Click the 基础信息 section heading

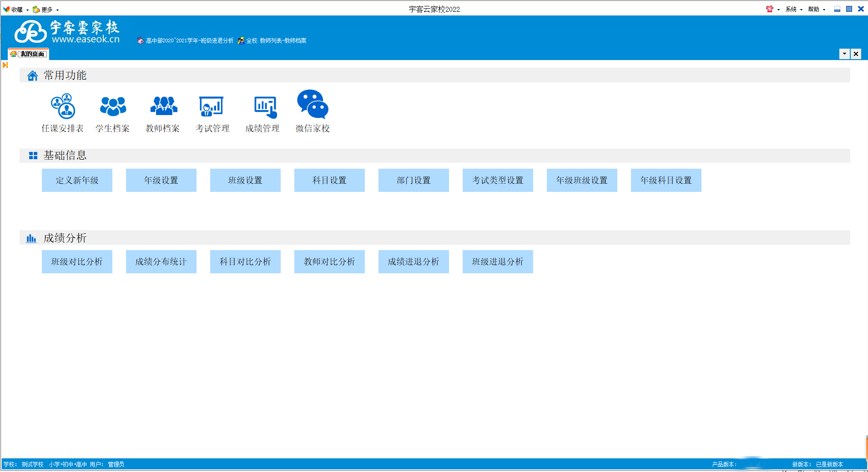[65, 156]
